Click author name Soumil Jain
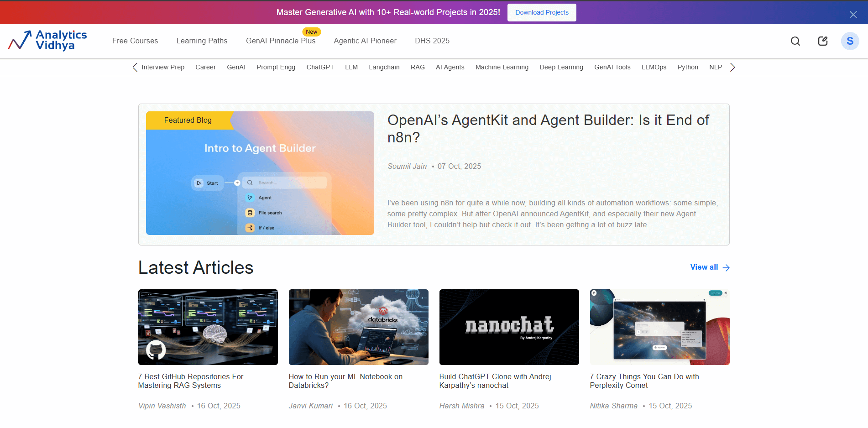Image resolution: width=868 pixels, height=428 pixels. pyautogui.click(x=407, y=167)
